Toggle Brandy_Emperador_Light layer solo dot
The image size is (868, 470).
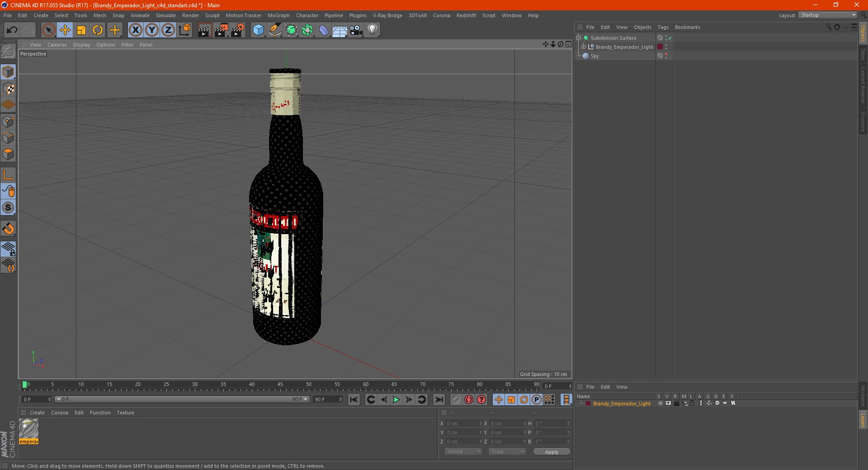pos(660,403)
